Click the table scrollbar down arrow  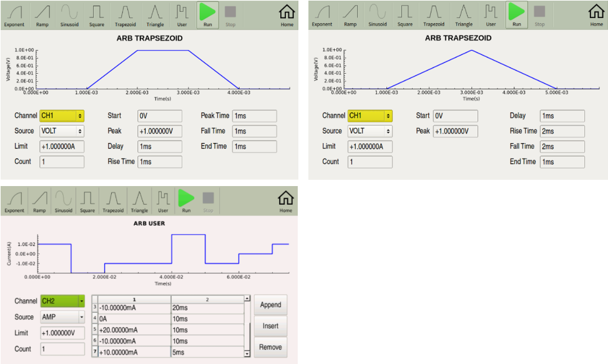247,353
